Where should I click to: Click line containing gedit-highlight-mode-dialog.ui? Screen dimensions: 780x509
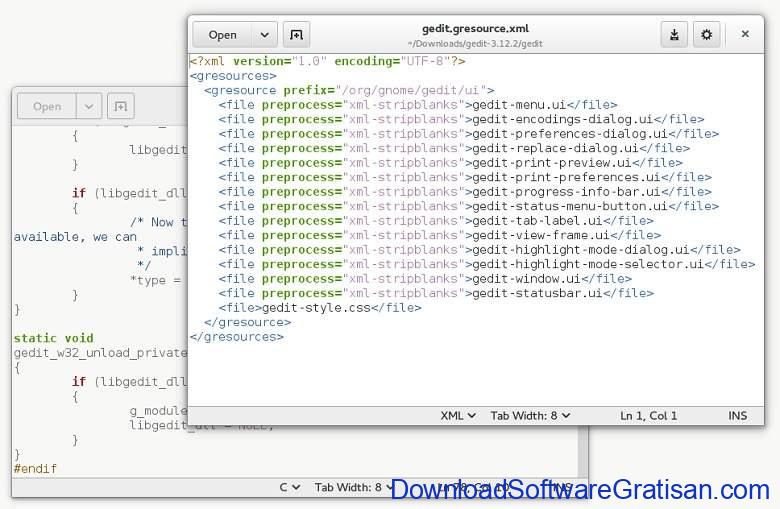pos(479,249)
